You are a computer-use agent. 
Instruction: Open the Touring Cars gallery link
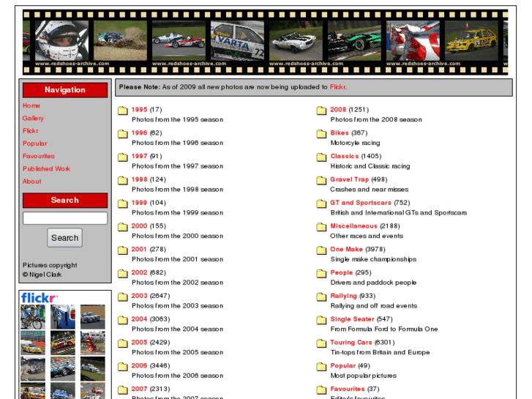pos(351,343)
